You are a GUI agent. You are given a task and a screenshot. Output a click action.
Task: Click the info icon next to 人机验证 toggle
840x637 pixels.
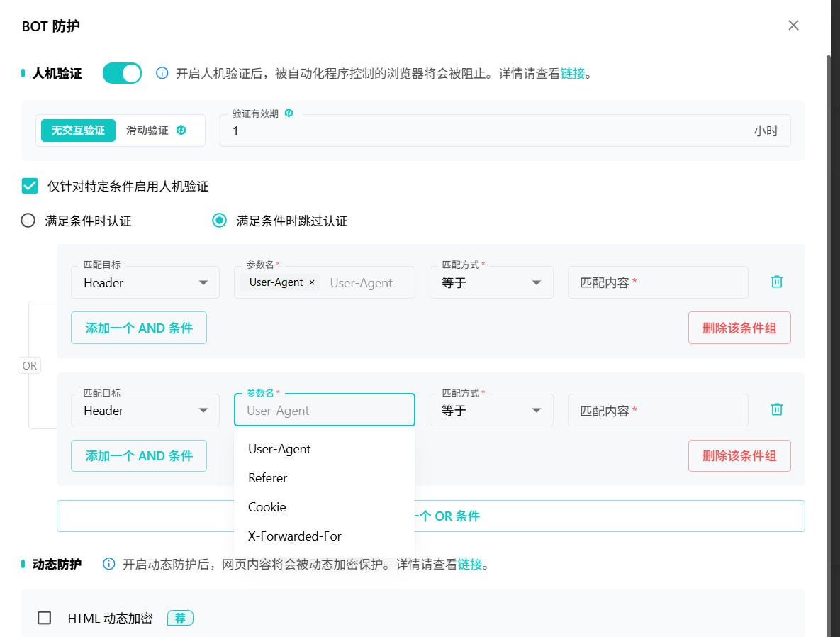162,73
